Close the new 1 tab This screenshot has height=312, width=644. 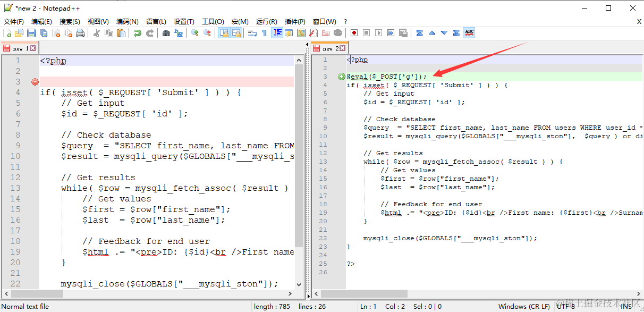tap(32, 48)
